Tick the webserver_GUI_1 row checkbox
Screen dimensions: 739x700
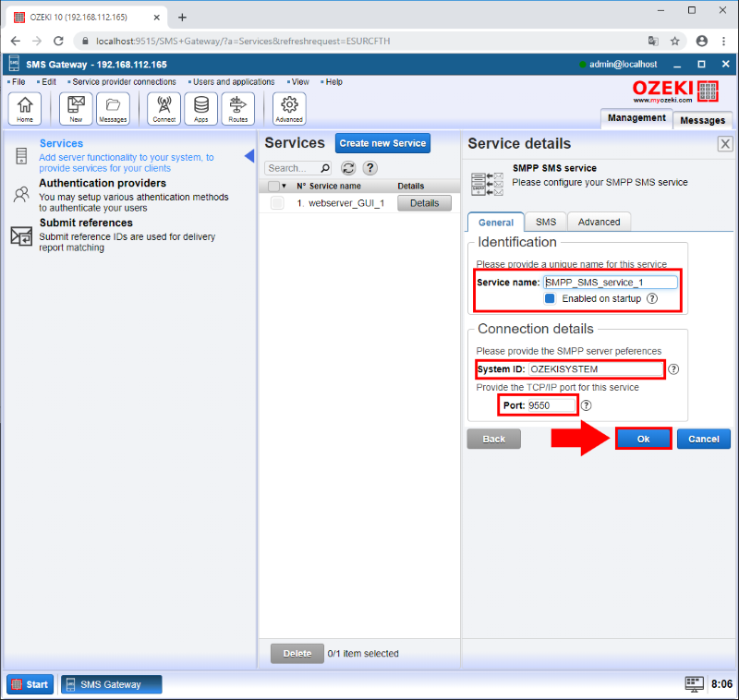[x=277, y=203]
